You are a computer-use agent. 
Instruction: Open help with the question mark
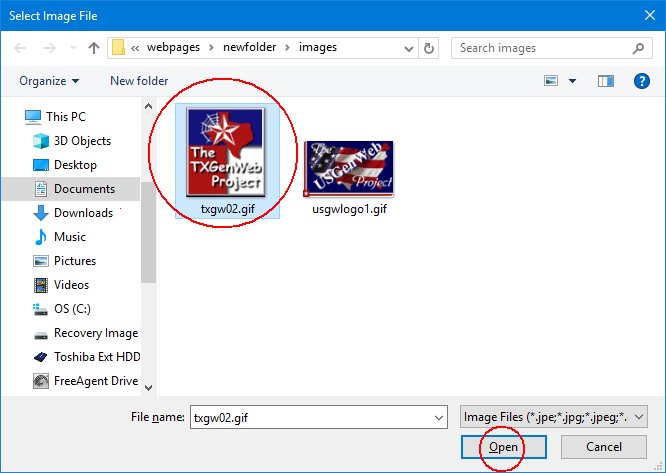point(642,81)
